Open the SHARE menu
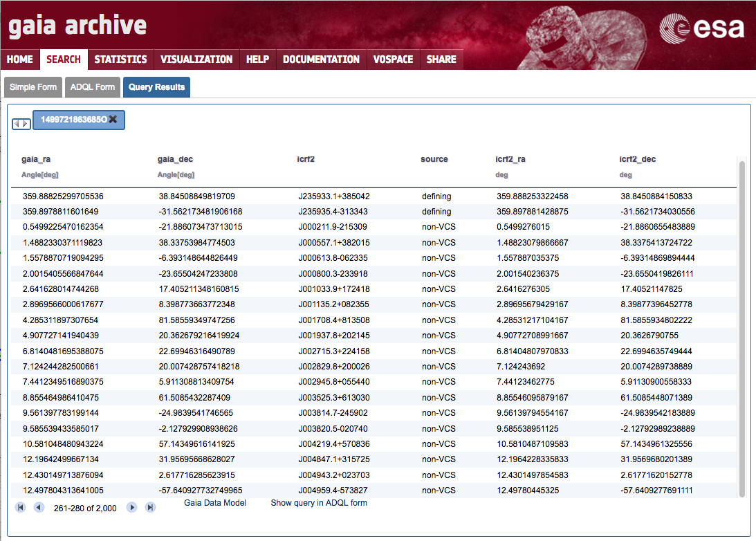 tap(441, 59)
